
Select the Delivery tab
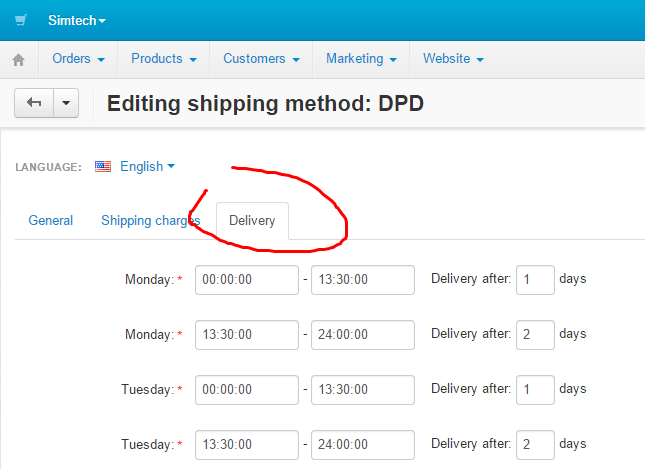click(252, 220)
